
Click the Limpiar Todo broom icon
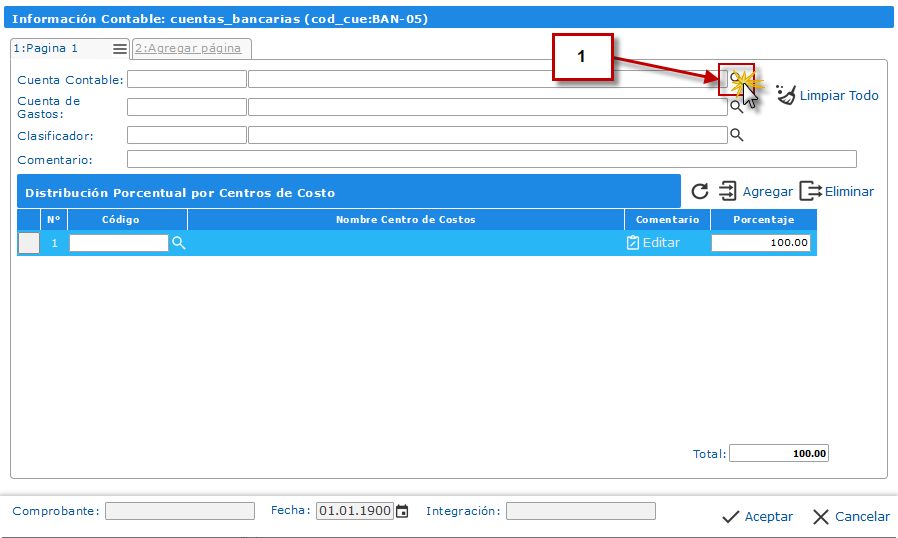786,95
